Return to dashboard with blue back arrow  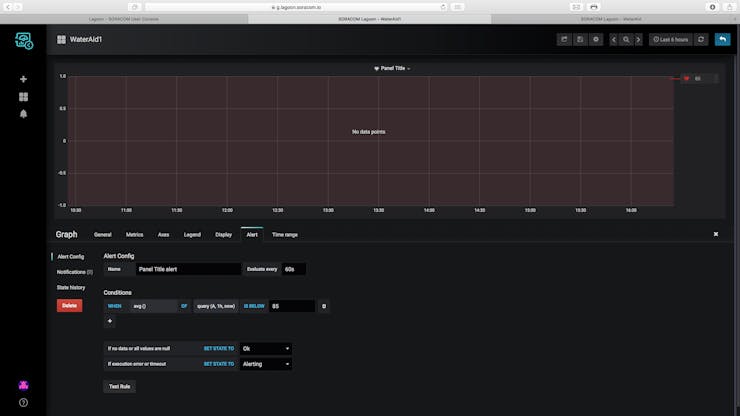point(723,40)
